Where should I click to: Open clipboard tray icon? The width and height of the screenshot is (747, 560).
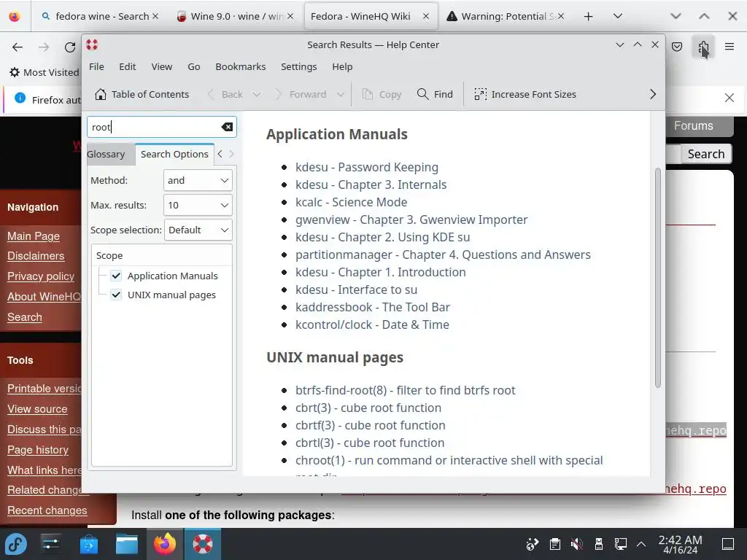[554, 544]
